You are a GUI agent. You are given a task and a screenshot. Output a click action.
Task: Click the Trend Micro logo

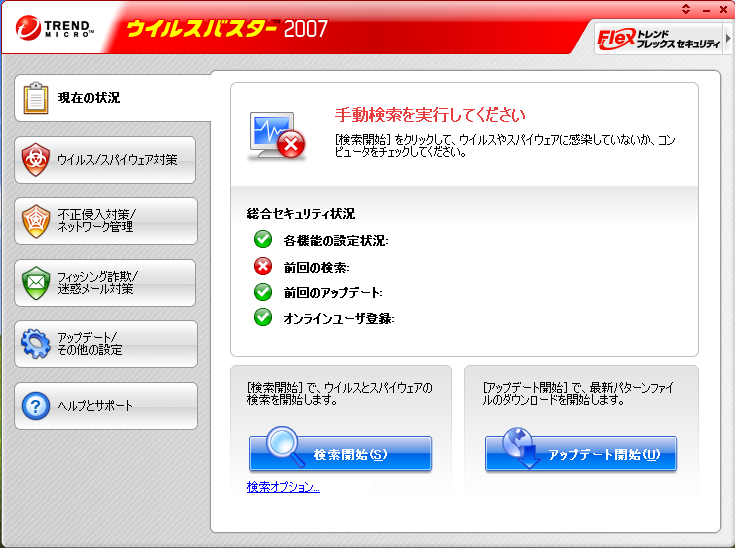[55, 28]
